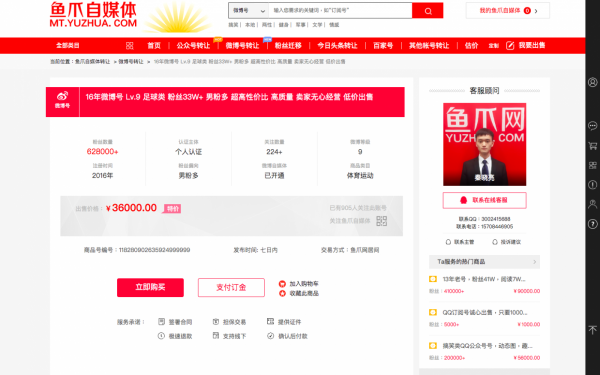Open listing 13年老号 粉丝41W
The height and width of the screenshot is (375, 600).
484,279
